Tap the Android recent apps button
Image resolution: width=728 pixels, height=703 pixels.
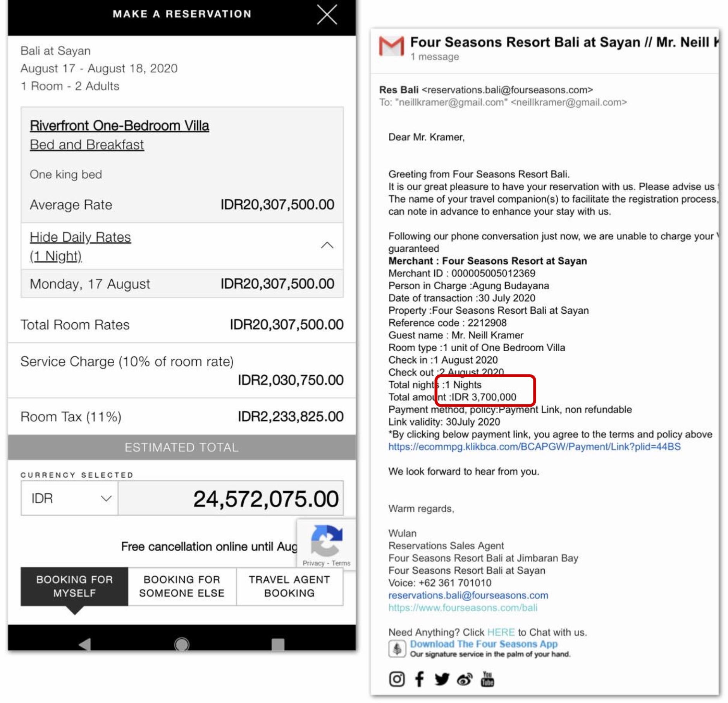tap(278, 645)
